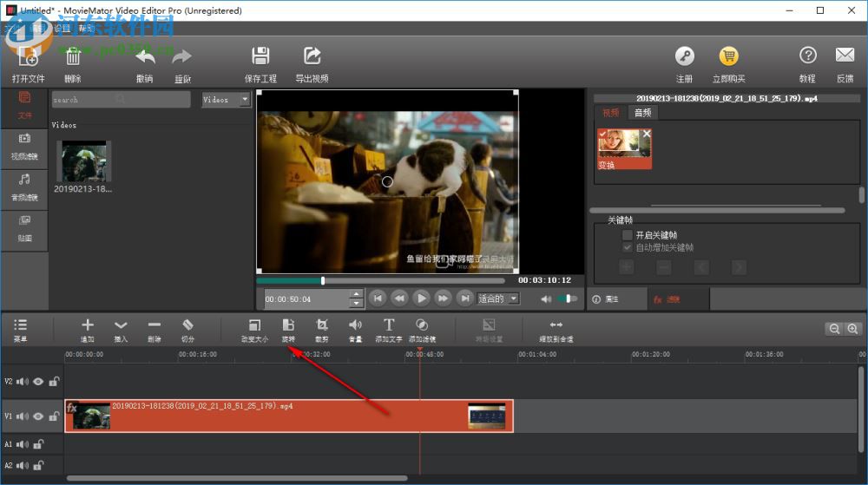Zoom in the timeline with magnifier plus

coord(852,329)
